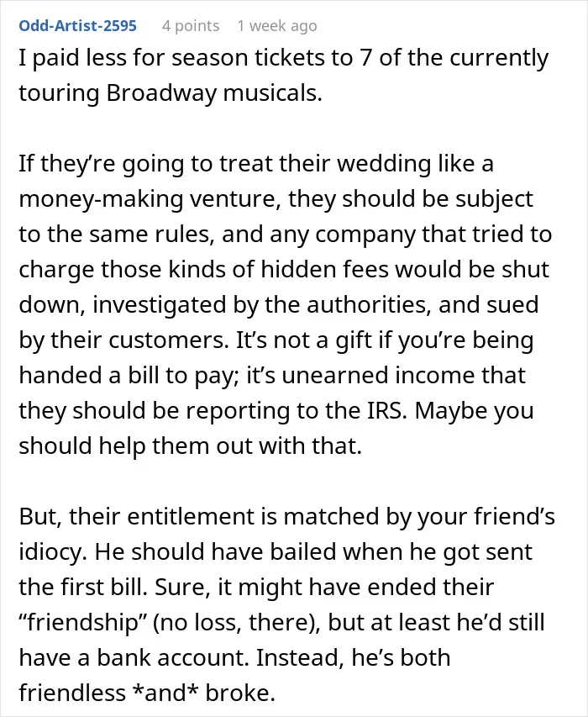Click the first paragraph about season tickets
Image resolution: width=588 pixels, height=717 pixels.
[283, 76]
